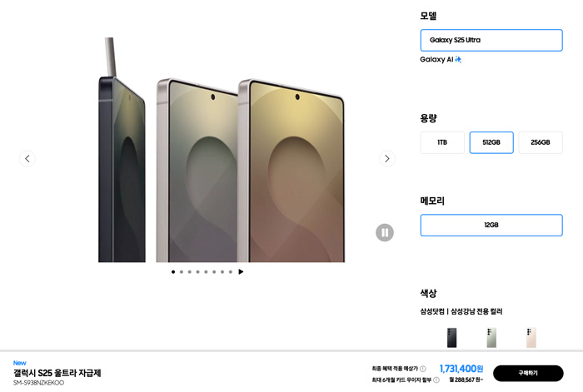Select the 256GB storage option
This screenshot has width=583, height=392.
541,142
